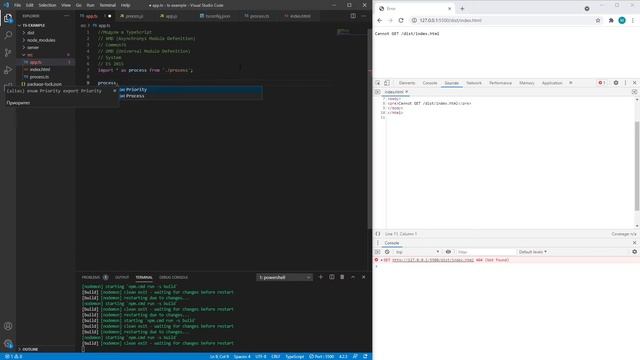Image resolution: width=640 pixels, height=360 pixels.
Task: Open DevTools settings gear
Action: click(x=616, y=83)
